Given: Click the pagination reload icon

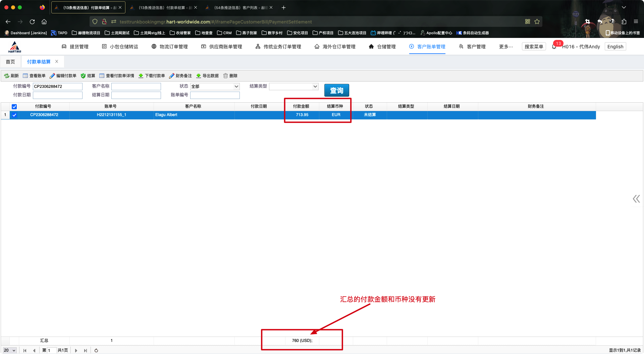Looking at the screenshot, I should click(x=96, y=350).
